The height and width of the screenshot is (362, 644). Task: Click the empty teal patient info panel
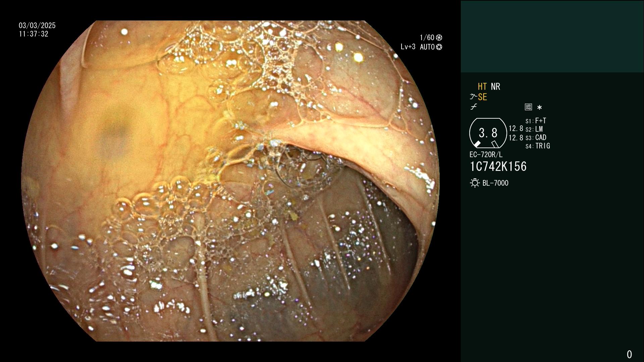click(552, 36)
